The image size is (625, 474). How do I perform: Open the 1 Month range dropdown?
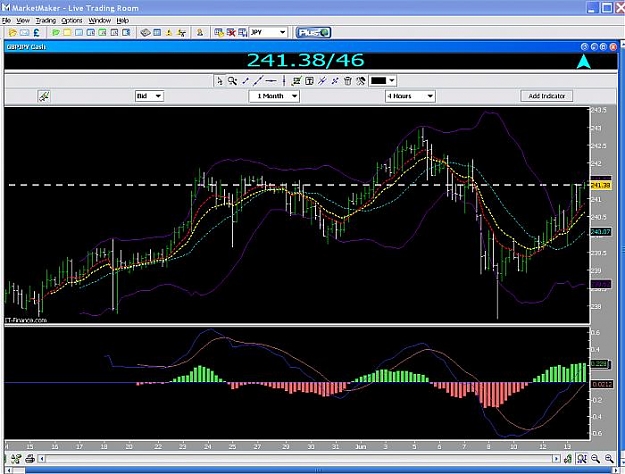click(x=274, y=96)
